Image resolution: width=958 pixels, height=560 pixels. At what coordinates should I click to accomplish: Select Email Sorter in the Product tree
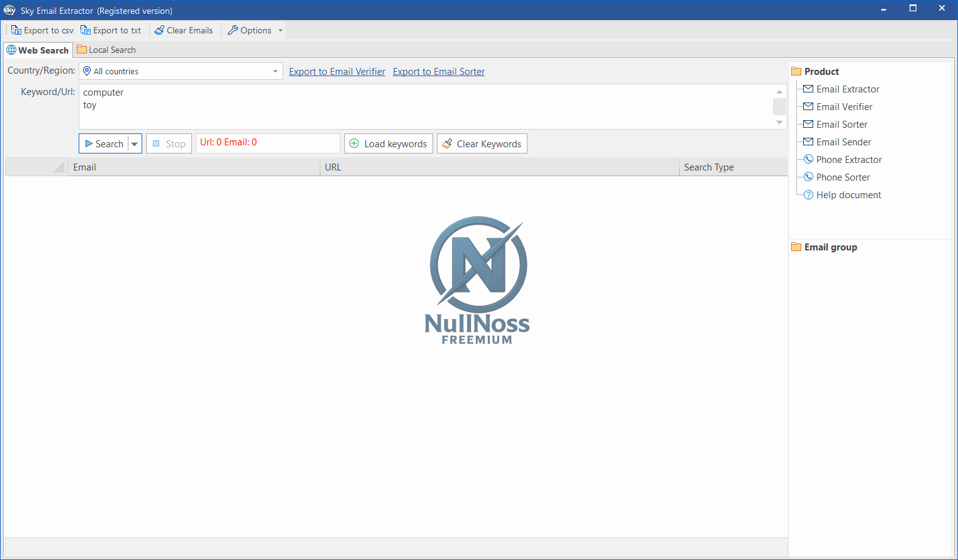point(835,125)
